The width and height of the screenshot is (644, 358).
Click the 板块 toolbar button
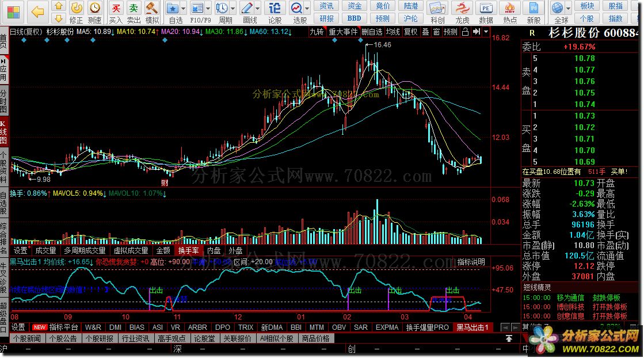click(588, 6)
